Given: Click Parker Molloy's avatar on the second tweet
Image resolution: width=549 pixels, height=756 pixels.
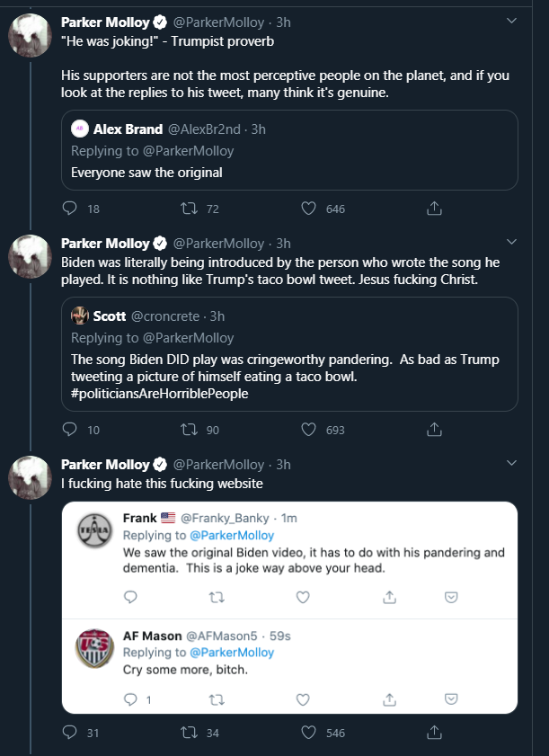Looking at the screenshot, I should click(x=30, y=256).
